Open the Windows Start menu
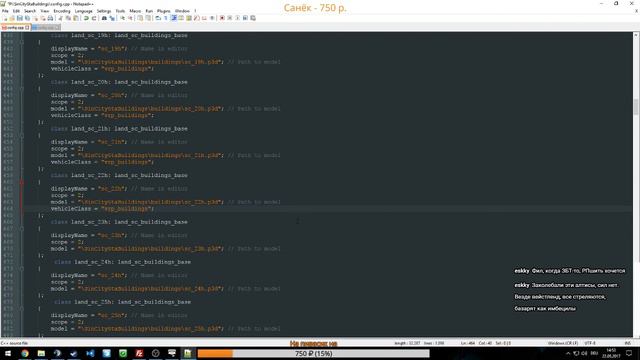Image resolution: width=640 pixels, height=360 pixels. [8, 353]
